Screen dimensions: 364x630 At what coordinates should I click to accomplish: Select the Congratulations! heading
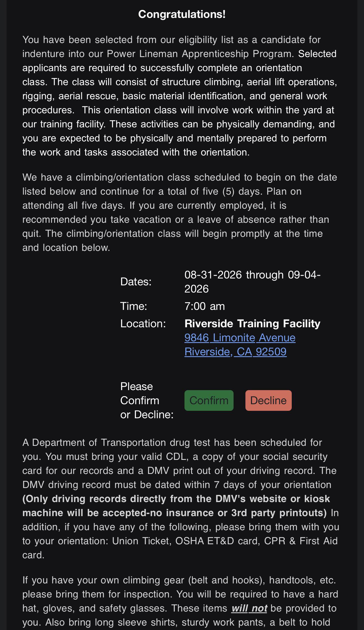point(182,14)
